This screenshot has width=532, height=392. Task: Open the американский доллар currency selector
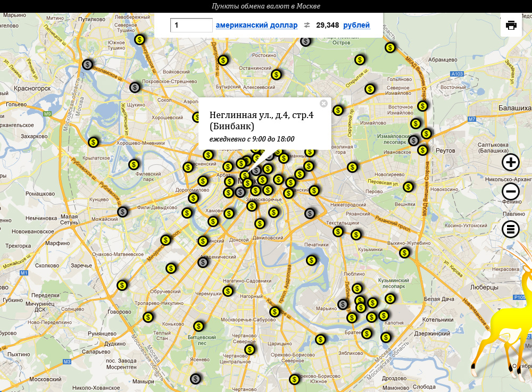point(256,25)
